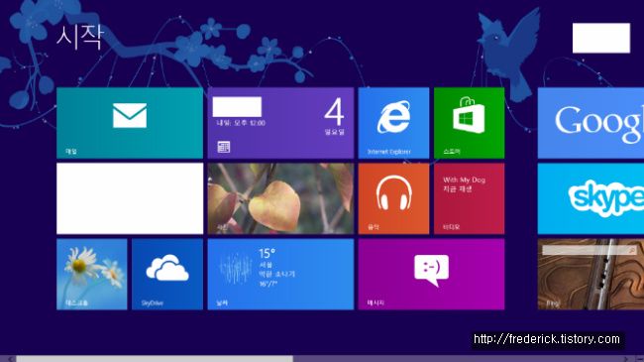Open the purple Messaging tile
The width and height of the screenshot is (644, 362).
click(431, 275)
